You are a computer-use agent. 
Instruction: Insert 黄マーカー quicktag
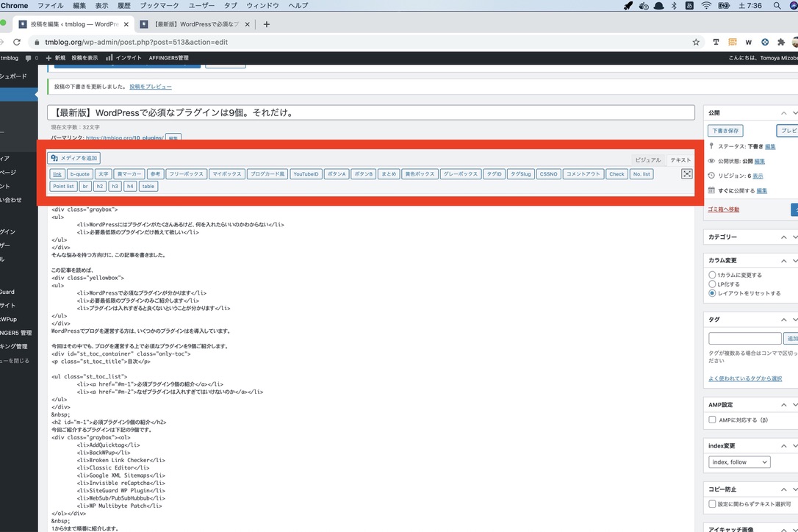click(129, 174)
